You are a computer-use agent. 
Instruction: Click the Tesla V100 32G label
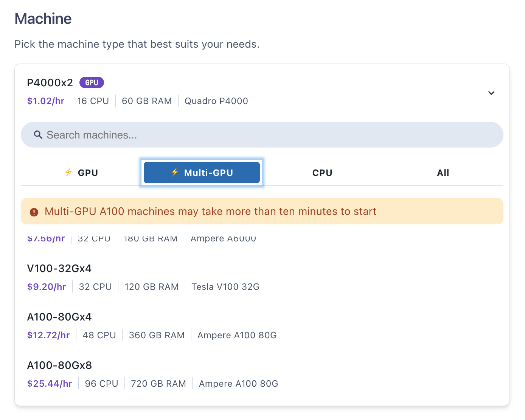pyautogui.click(x=225, y=287)
